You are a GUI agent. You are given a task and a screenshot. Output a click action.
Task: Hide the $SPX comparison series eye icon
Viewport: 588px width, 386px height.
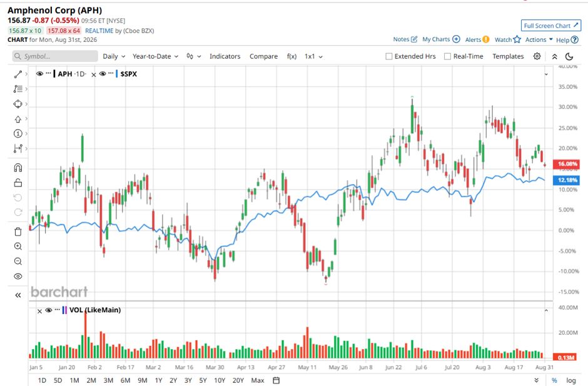click(103, 74)
